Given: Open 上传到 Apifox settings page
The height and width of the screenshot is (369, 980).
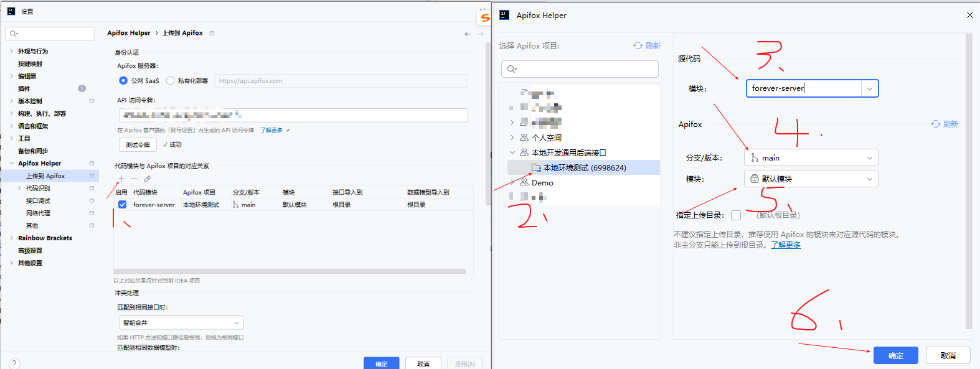Looking at the screenshot, I should (x=45, y=175).
